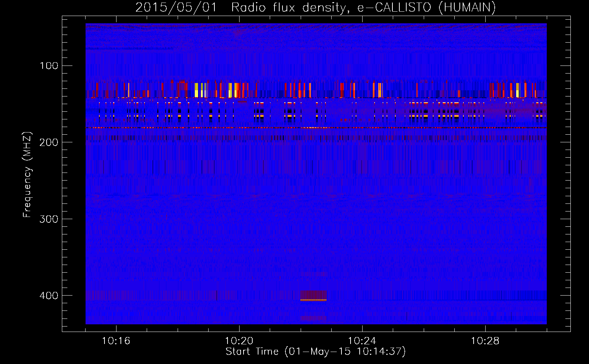
Task: Click the '10:28' time tick label
Action: 485,341
